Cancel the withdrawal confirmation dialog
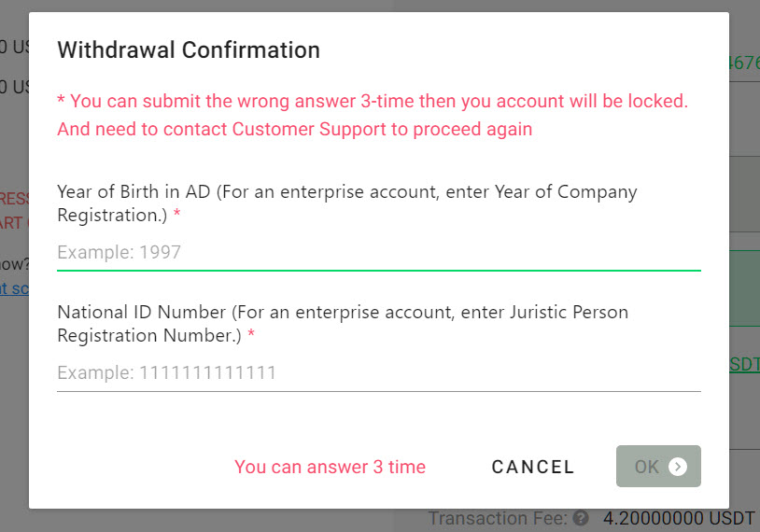The height and width of the screenshot is (532, 760). tap(533, 467)
